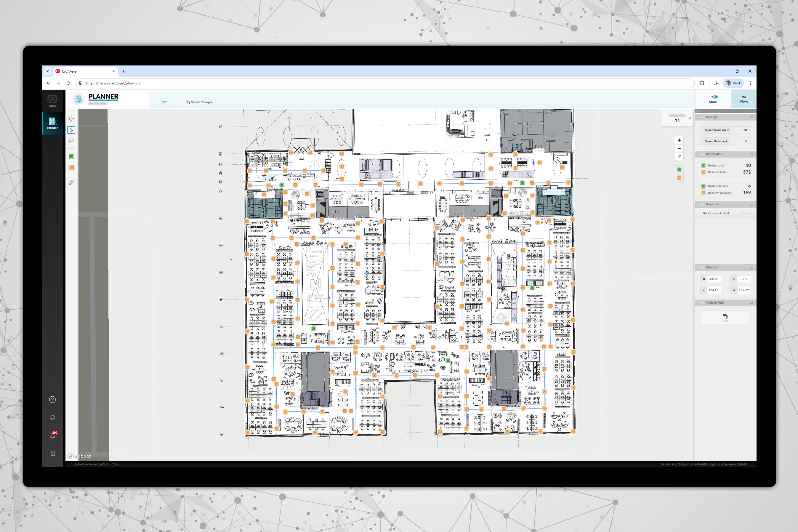
Task: Open the ruler measurement tool
Action: (x=71, y=182)
